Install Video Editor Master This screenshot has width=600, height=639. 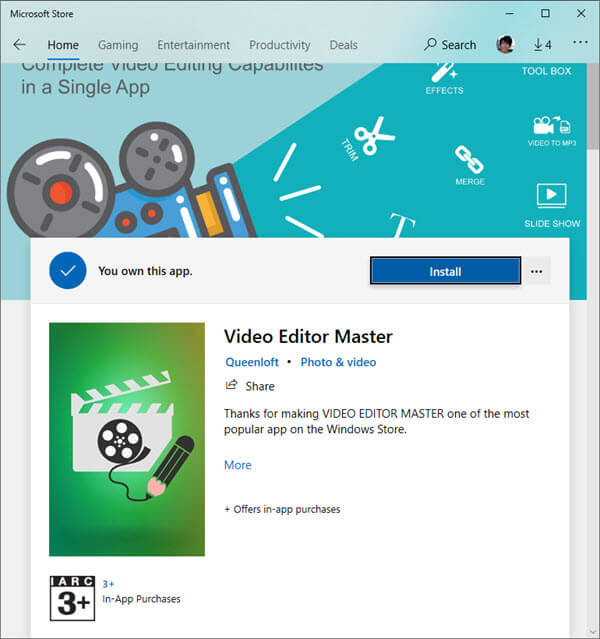445,271
